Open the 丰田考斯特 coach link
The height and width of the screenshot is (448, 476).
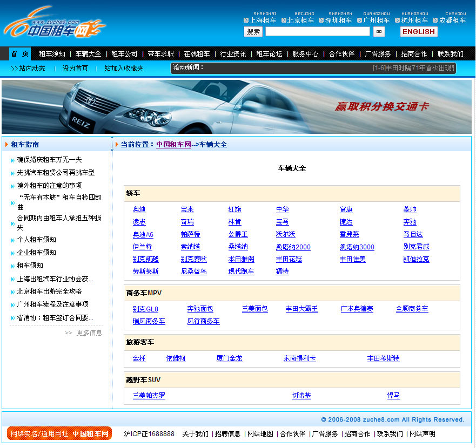click(384, 358)
